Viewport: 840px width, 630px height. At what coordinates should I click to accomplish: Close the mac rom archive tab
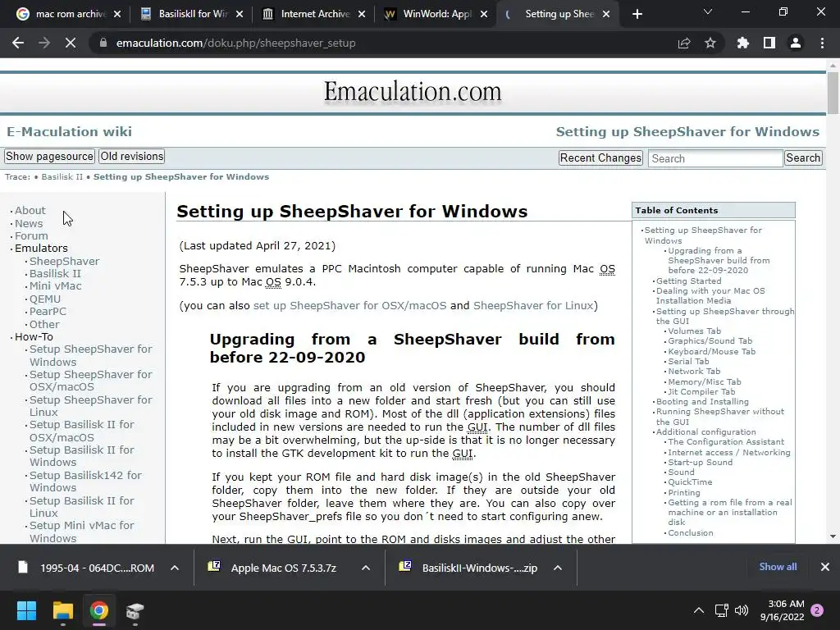(x=117, y=14)
